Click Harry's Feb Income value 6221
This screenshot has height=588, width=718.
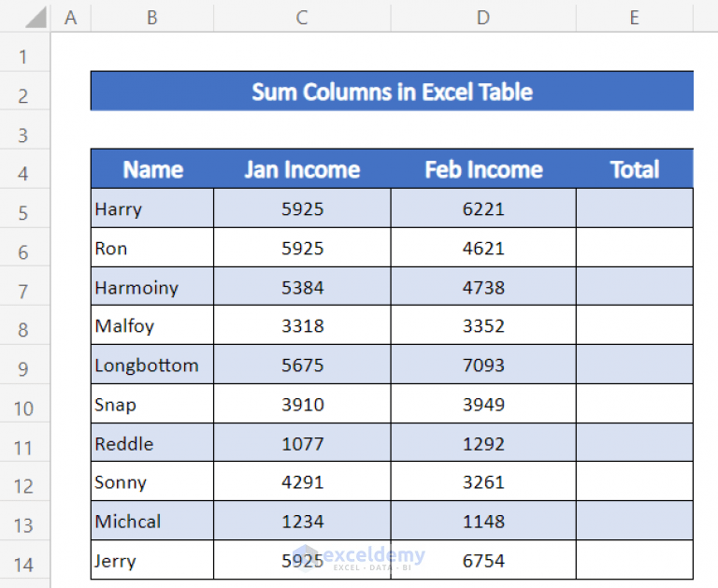point(483,208)
